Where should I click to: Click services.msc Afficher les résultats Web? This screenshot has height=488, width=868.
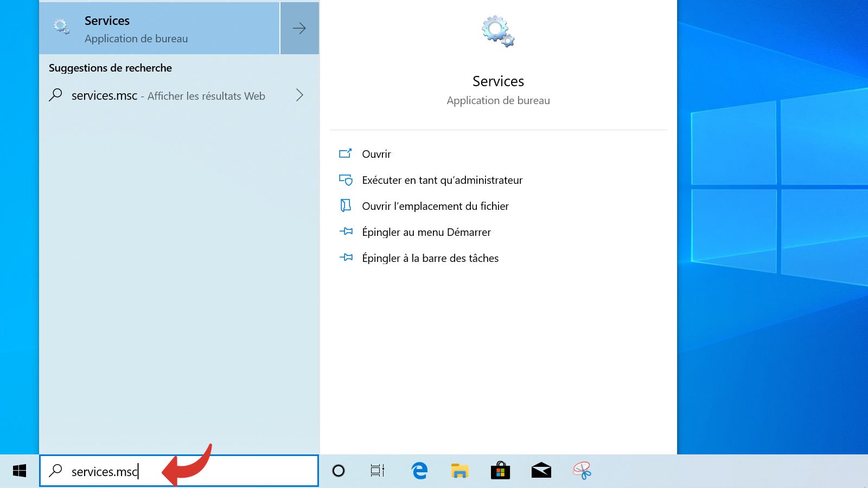[168, 96]
